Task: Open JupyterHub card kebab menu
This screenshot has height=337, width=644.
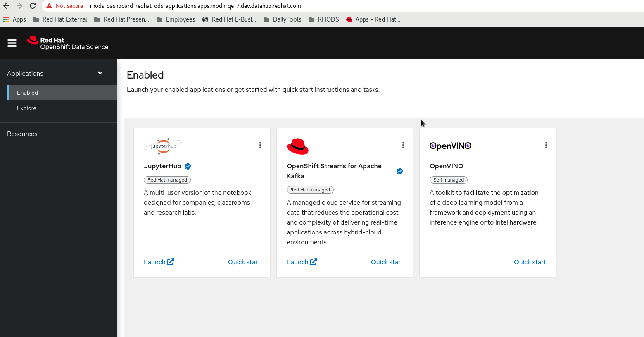Action: pos(260,145)
